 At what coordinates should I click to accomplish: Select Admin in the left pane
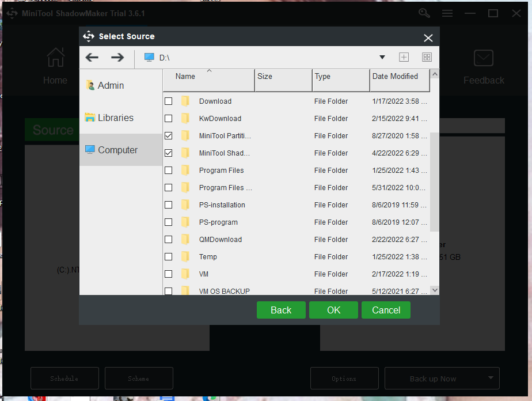pos(121,86)
